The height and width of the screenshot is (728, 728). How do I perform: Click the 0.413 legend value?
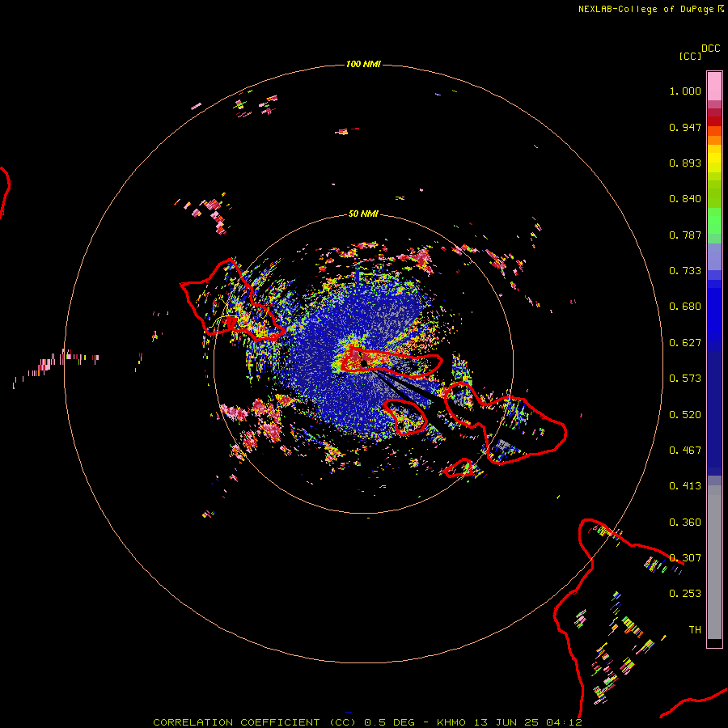pos(685,486)
